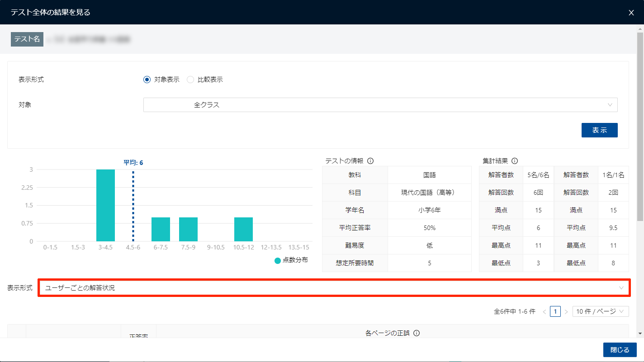Click the テスト名 label tag
644x362 pixels.
27,39
